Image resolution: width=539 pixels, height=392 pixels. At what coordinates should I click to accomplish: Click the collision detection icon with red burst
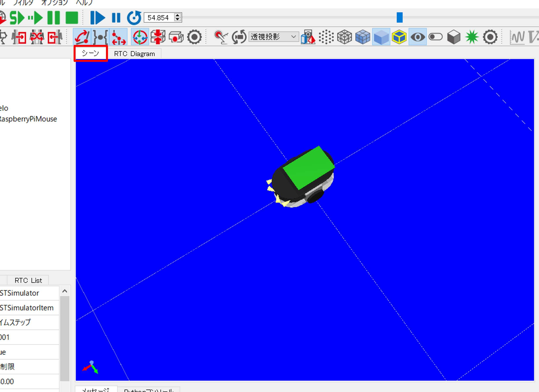pos(176,37)
